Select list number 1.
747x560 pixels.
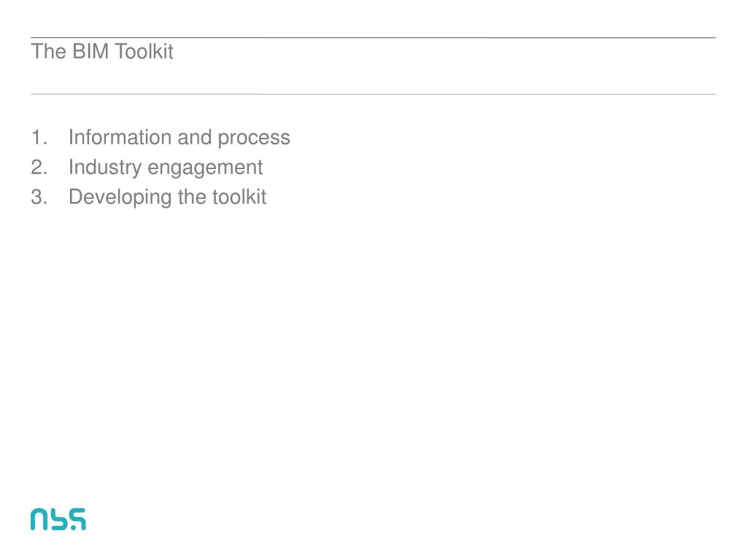click(39, 138)
